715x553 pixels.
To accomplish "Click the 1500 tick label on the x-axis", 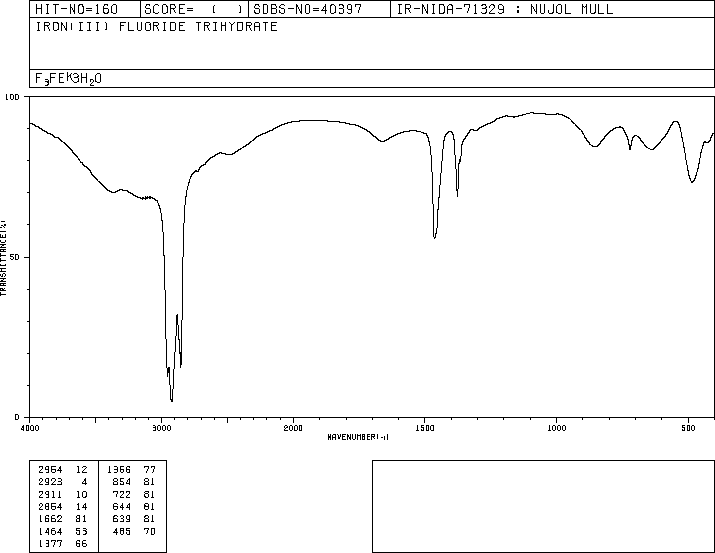I will (x=425, y=428).
